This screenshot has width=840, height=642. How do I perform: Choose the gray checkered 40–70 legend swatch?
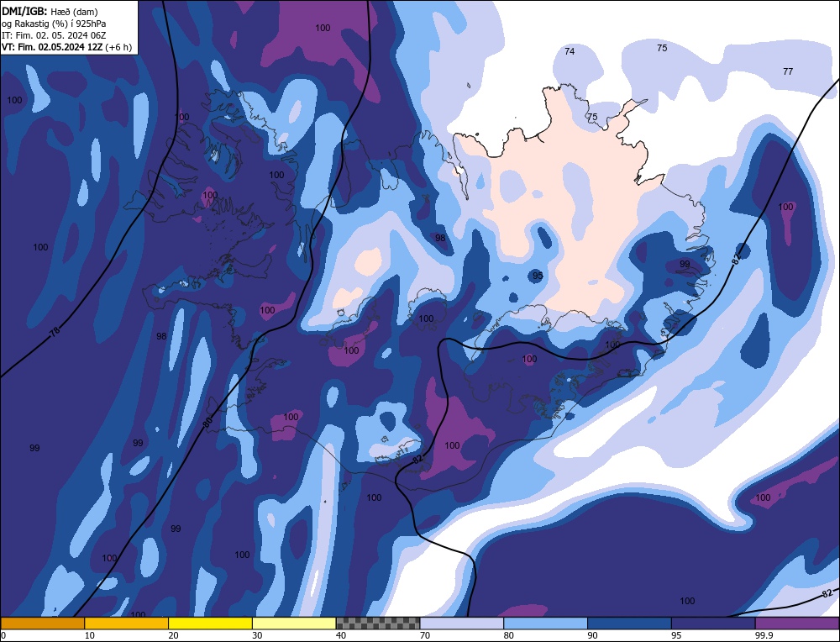pyautogui.click(x=378, y=624)
